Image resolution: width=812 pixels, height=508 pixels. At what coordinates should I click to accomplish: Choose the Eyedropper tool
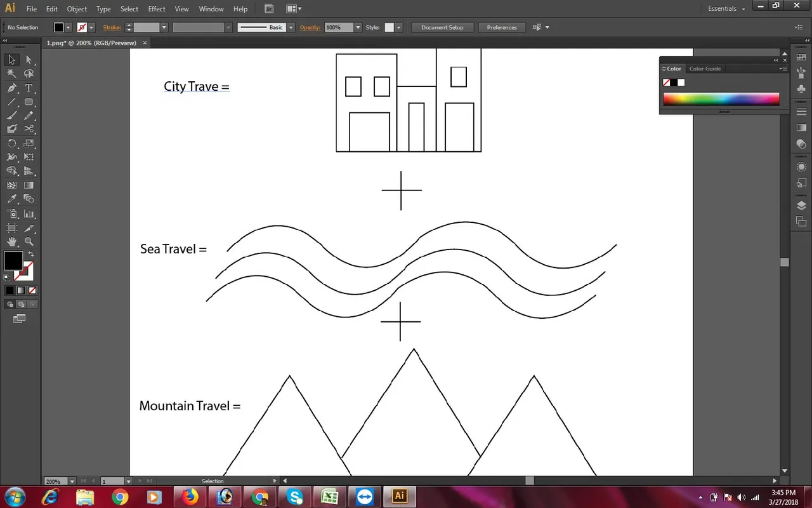click(x=11, y=199)
